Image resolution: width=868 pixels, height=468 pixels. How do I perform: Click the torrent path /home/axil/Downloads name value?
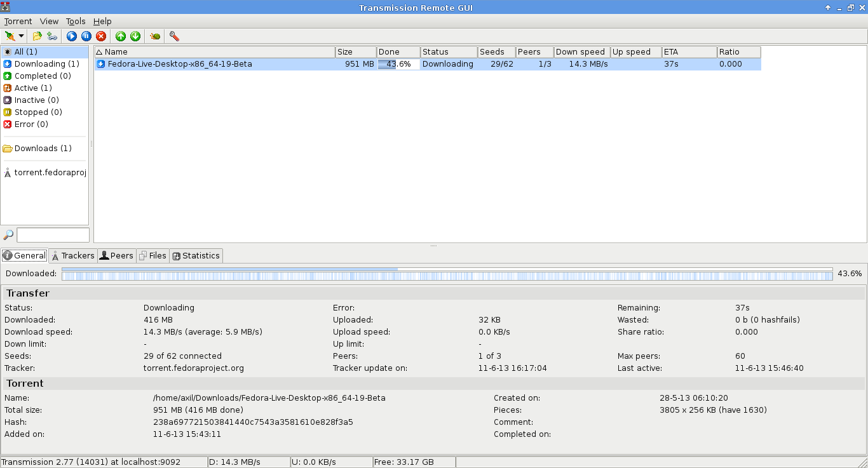pyautogui.click(x=269, y=398)
